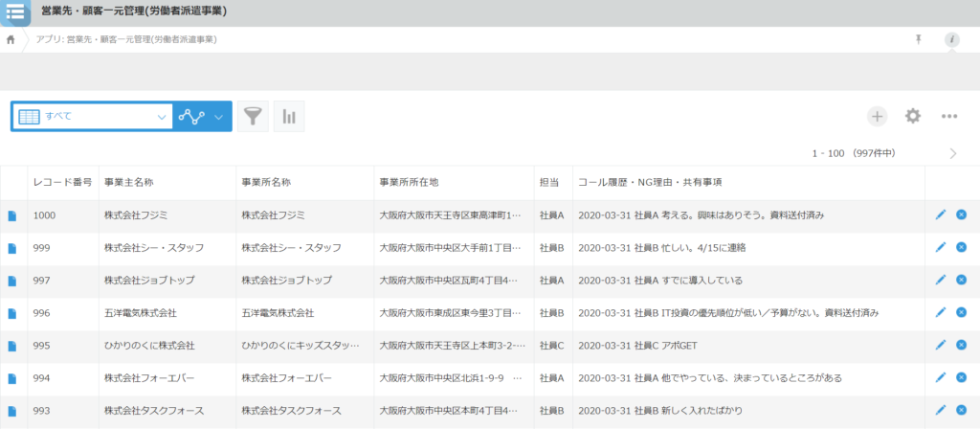Open the app menu hamburger icon
This screenshot has height=429, width=980.
15,11
